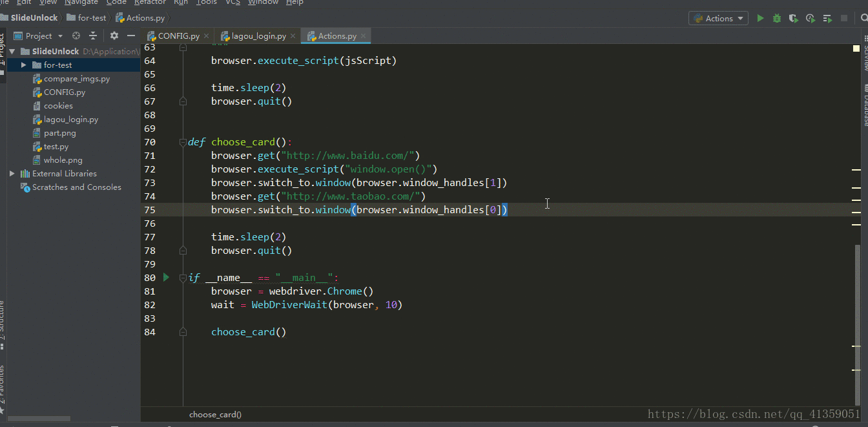Click locate-in-project crosshair icon in Project panel
868x427 pixels.
click(76, 36)
